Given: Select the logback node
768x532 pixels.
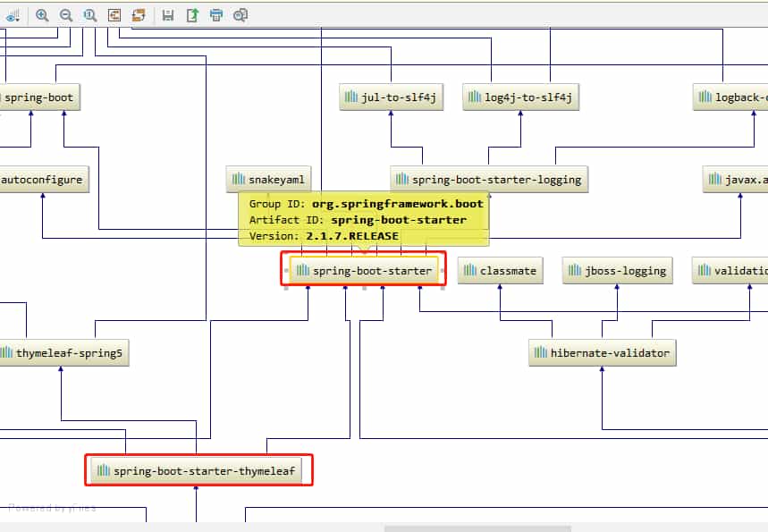Looking at the screenshot, I should click(730, 97).
